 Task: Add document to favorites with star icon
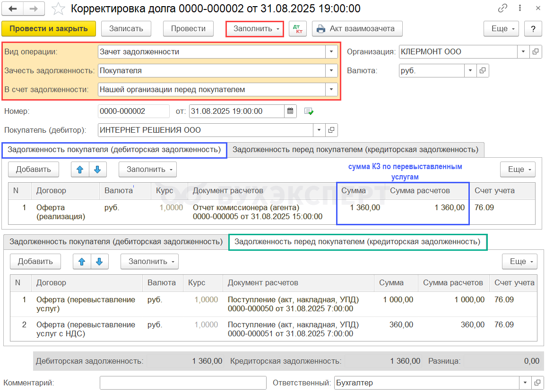tap(58, 9)
